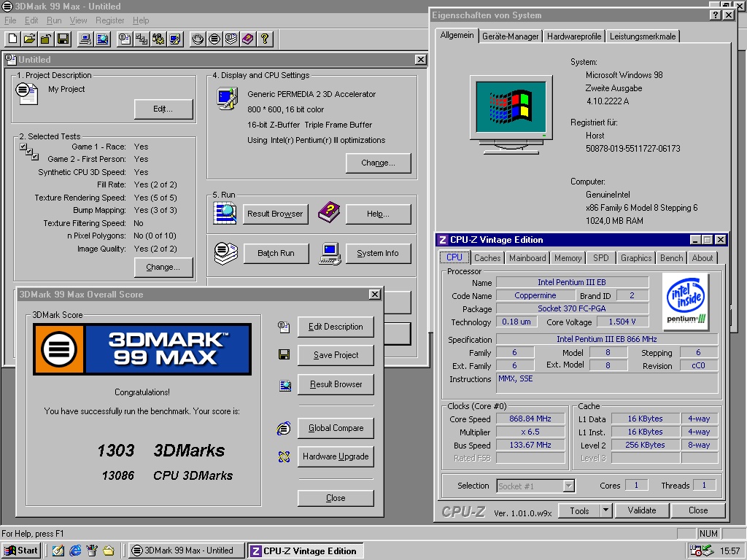Switch to Geräte-Manager tab in System properties
747x560 pixels.
click(x=510, y=36)
